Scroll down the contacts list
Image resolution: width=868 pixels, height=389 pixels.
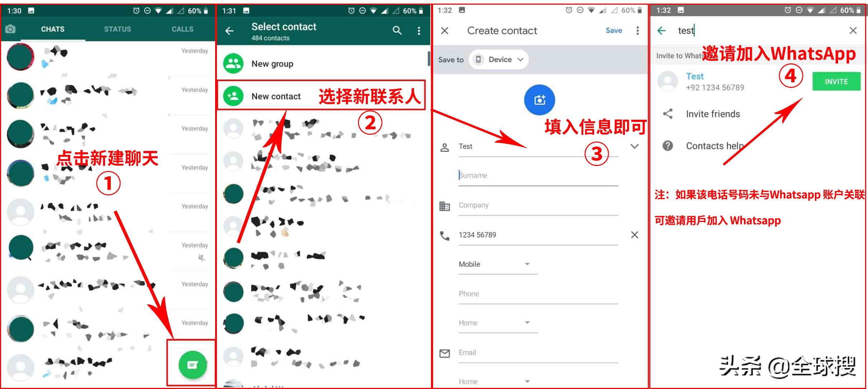pyautogui.click(x=326, y=249)
